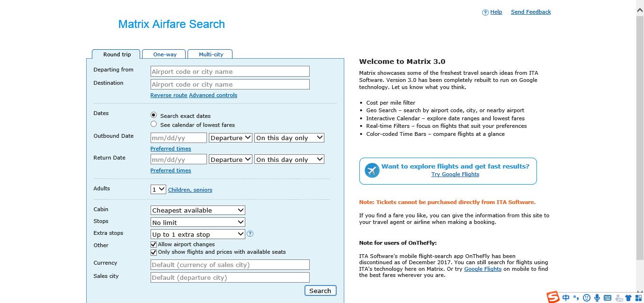Open the Cabin dropdown
This screenshot has width=644, height=303.
197,210
